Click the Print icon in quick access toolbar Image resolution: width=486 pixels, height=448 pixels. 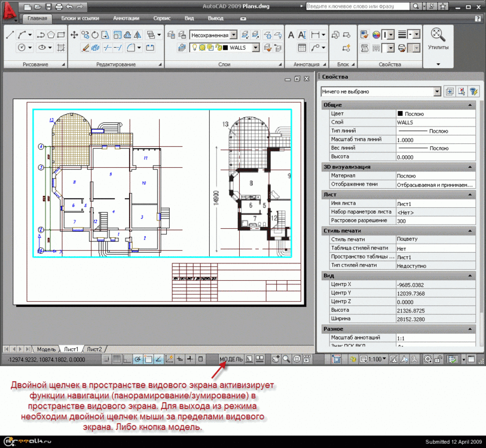[59, 7]
